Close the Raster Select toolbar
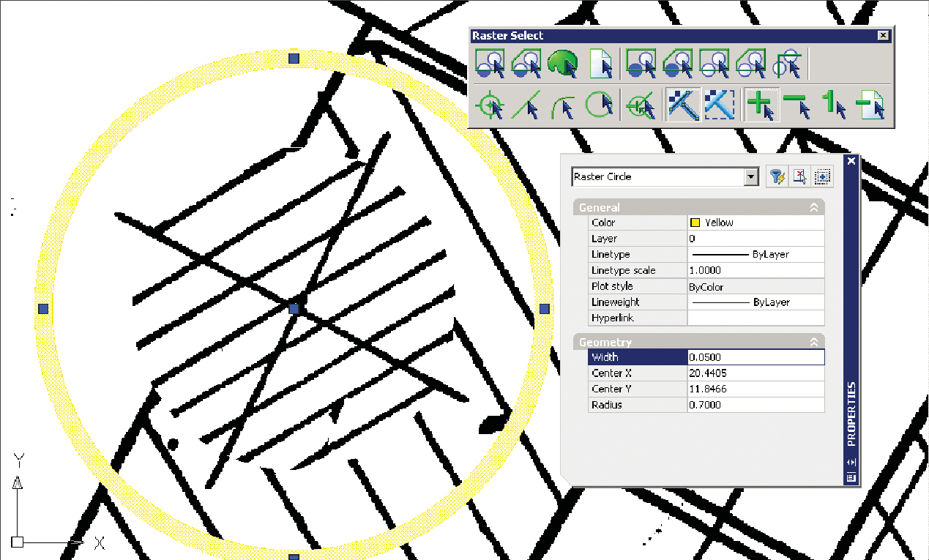 pyautogui.click(x=884, y=35)
